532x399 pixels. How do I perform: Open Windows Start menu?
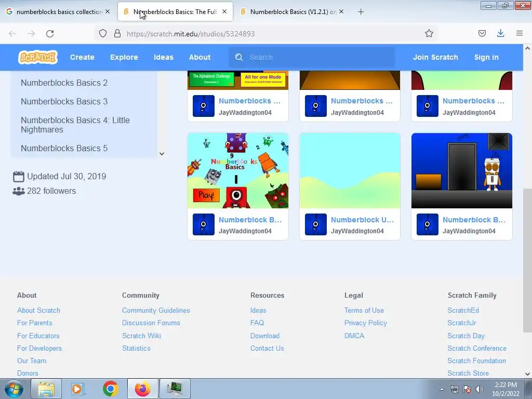coord(14,389)
